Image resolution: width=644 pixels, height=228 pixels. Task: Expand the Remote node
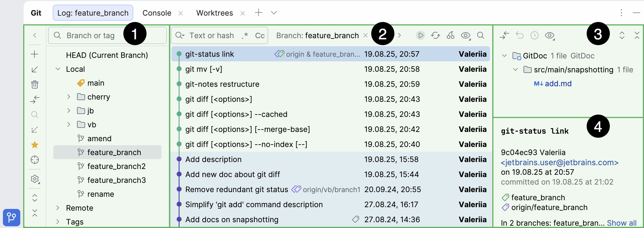(x=58, y=208)
